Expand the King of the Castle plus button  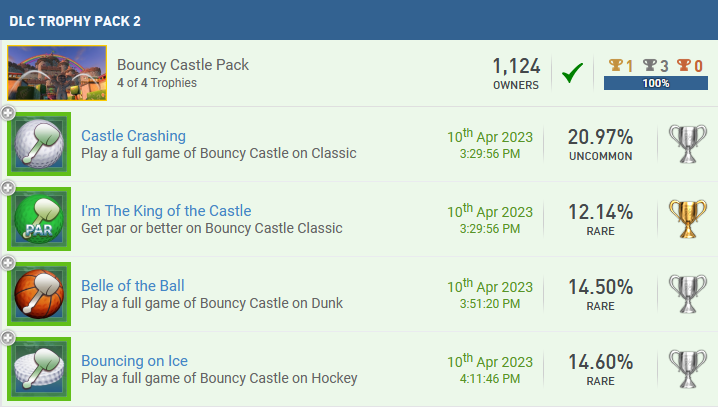click(8, 188)
